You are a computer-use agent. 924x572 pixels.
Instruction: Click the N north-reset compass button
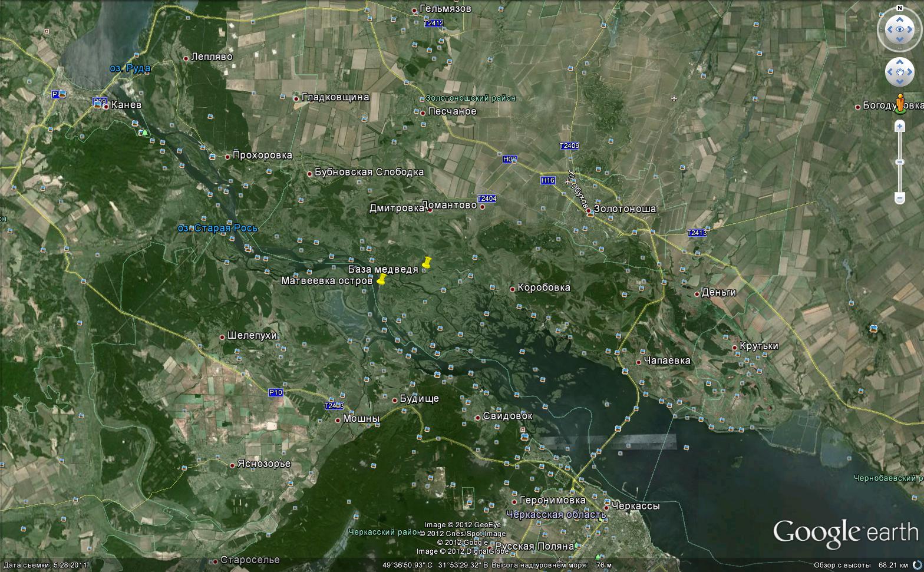[900, 8]
